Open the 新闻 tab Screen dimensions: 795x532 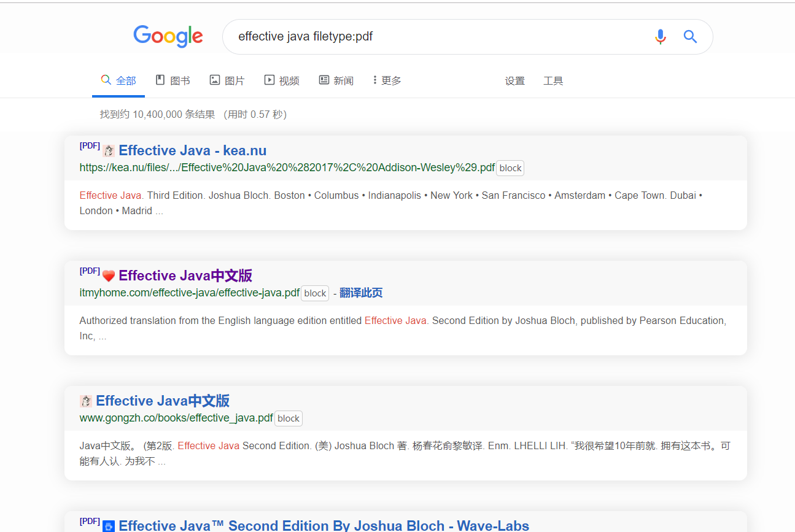click(336, 80)
